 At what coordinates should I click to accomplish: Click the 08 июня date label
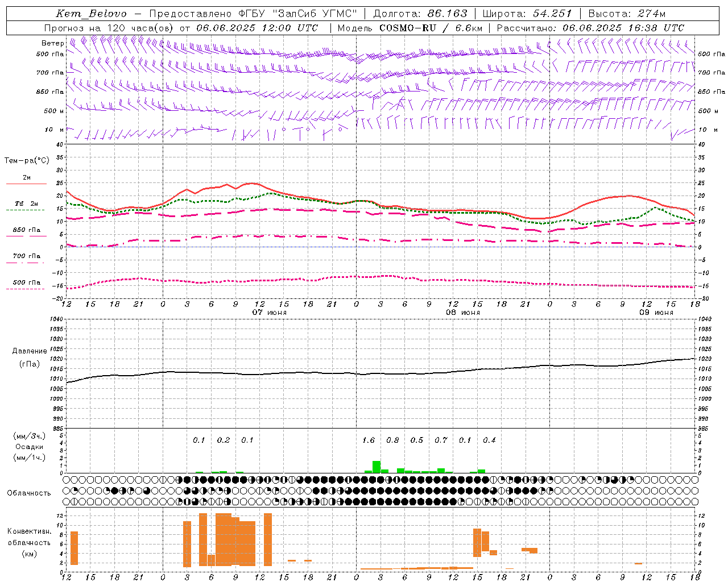coord(463,313)
